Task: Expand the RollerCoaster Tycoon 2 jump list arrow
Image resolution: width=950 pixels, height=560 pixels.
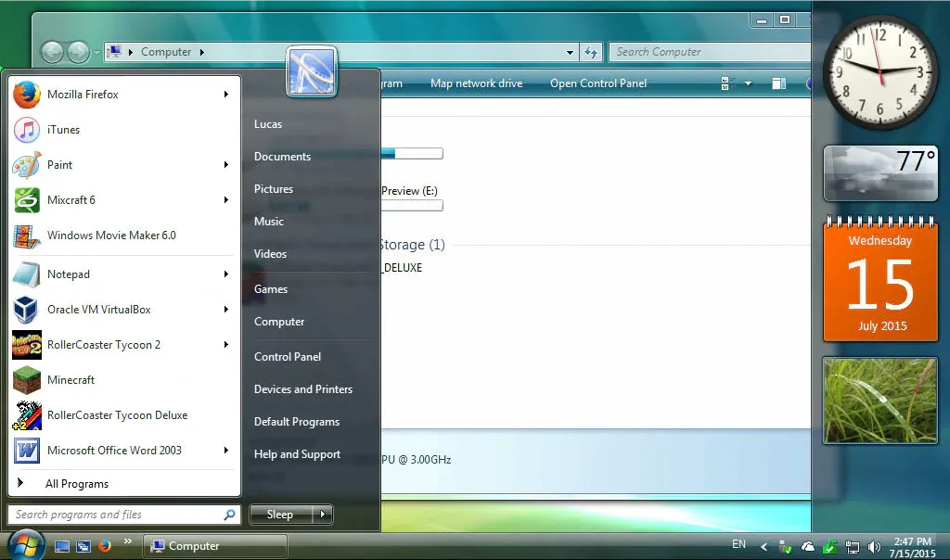Action: coord(226,345)
